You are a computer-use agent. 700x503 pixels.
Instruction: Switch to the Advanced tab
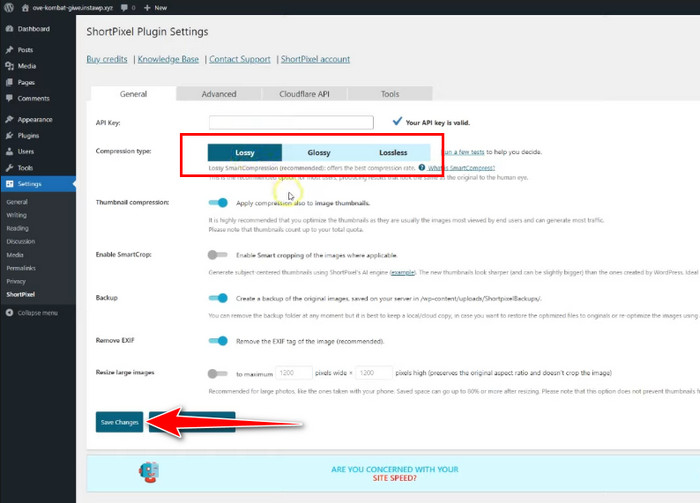pos(219,94)
